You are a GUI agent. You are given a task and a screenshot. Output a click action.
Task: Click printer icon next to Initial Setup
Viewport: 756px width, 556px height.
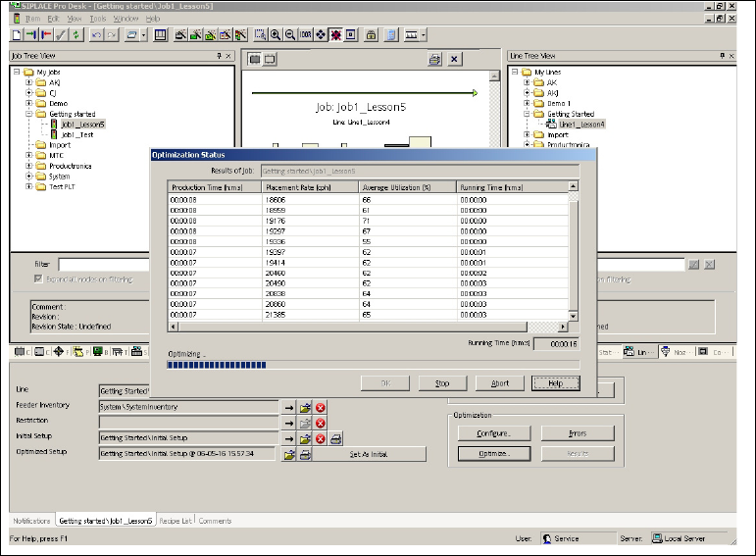pos(335,438)
